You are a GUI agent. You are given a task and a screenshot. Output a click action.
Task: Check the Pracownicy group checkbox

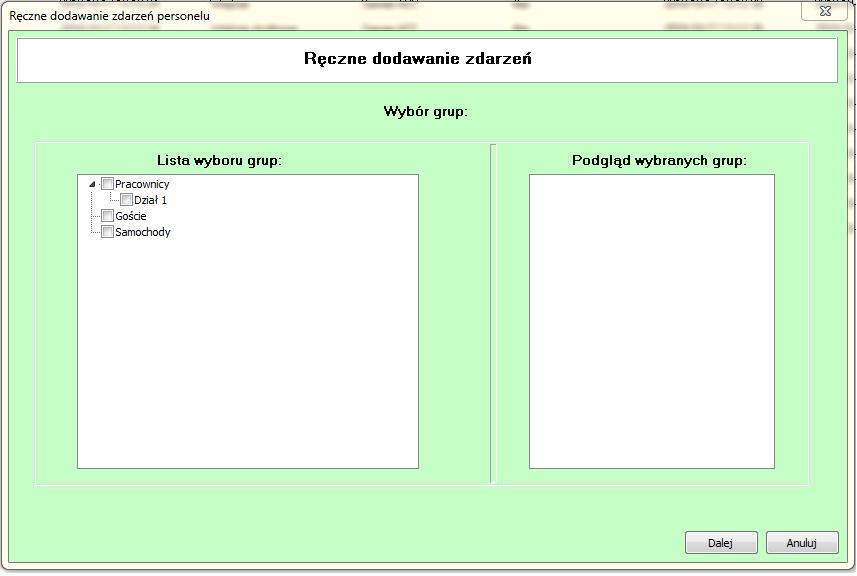click(x=108, y=184)
